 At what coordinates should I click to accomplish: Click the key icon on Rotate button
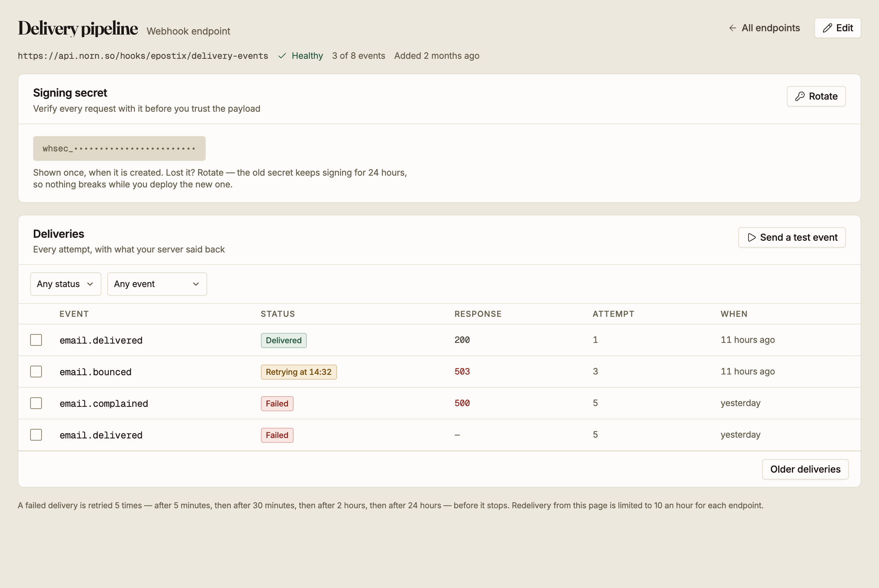tap(800, 96)
